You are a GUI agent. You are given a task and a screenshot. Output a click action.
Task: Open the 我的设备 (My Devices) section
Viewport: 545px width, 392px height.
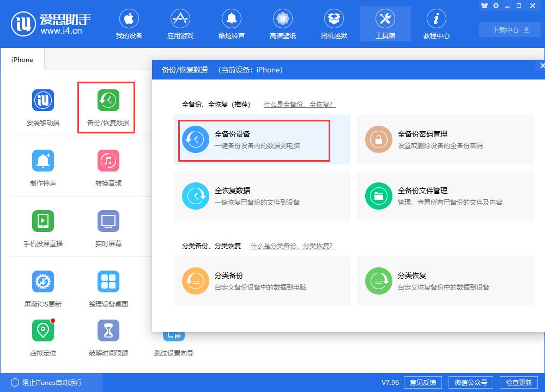click(x=129, y=23)
